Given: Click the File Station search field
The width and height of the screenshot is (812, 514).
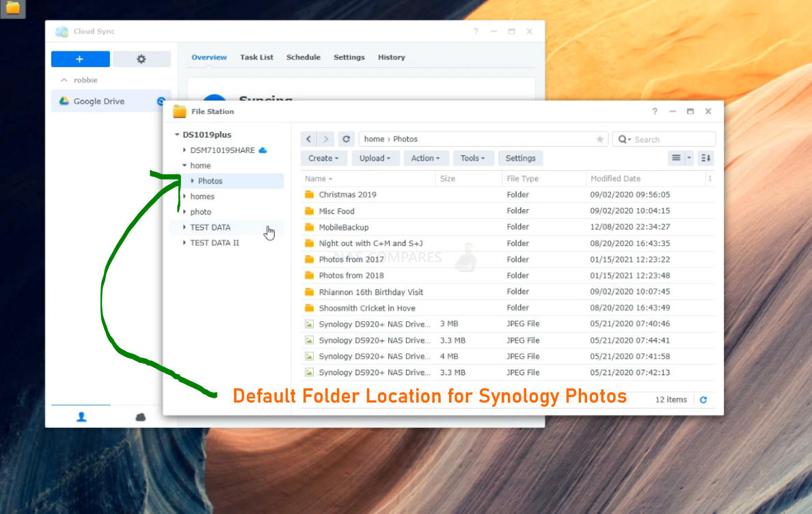Looking at the screenshot, I should [x=664, y=139].
